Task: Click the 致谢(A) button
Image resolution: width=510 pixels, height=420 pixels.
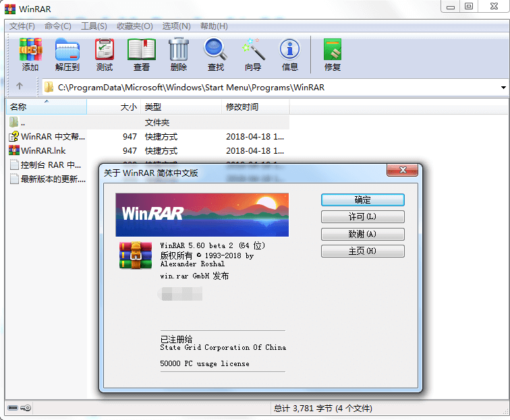Action: pyautogui.click(x=363, y=234)
